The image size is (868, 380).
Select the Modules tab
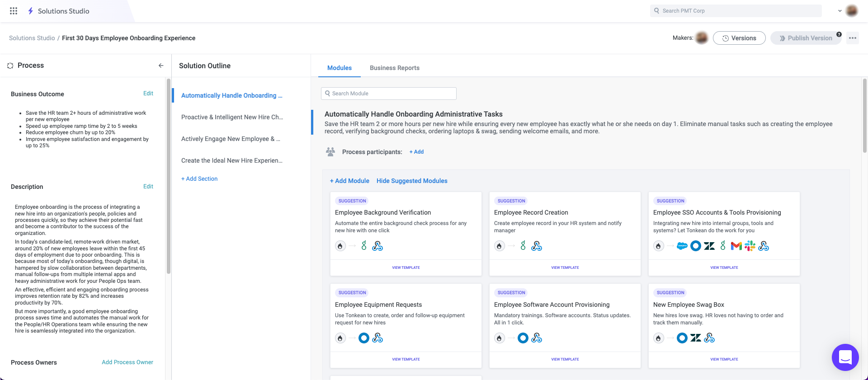click(x=339, y=68)
